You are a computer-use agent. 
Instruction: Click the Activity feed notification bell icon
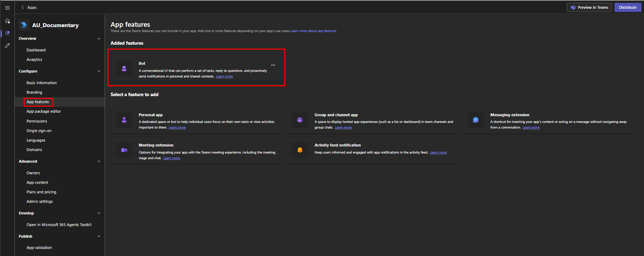point(300,150)
